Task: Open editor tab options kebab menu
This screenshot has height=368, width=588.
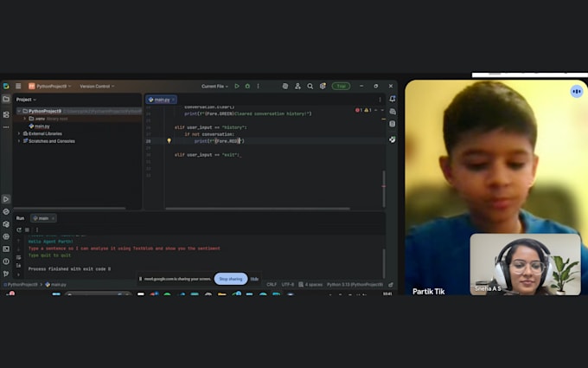Action: 380,100
